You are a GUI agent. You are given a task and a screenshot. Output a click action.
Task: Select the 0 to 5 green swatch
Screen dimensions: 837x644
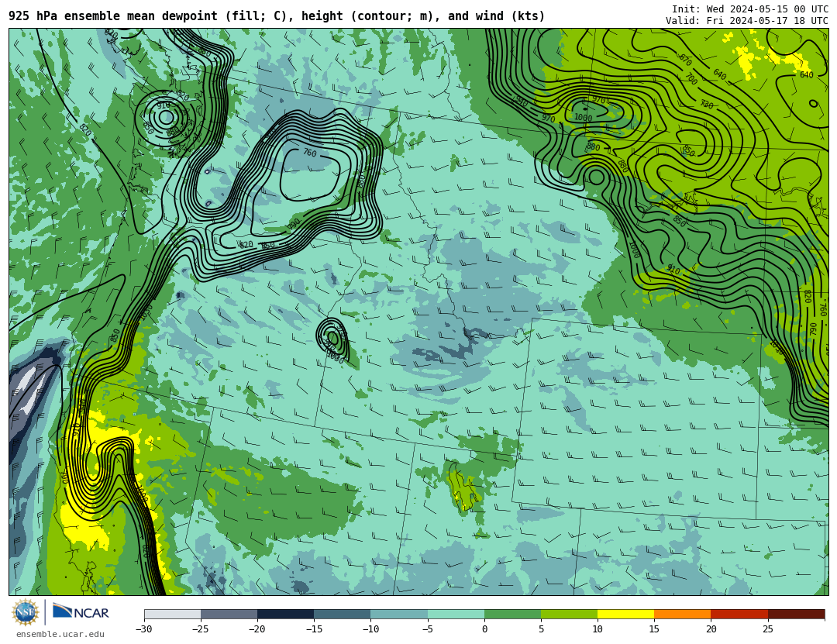pyautogui.click(x=512, y=615)
